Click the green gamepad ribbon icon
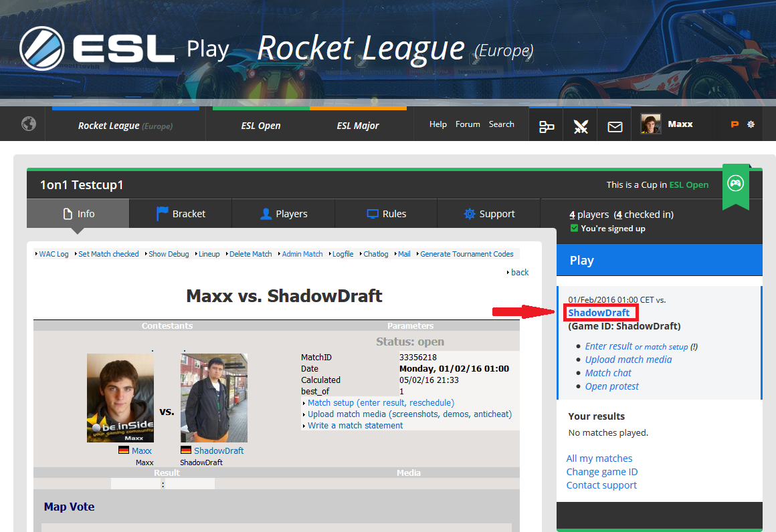 (735, 183)
